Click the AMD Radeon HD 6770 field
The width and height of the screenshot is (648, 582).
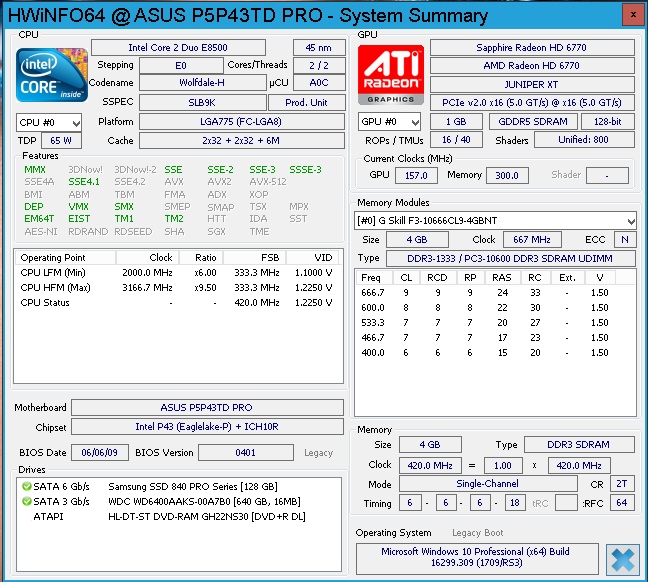click(x=532, y=66)
